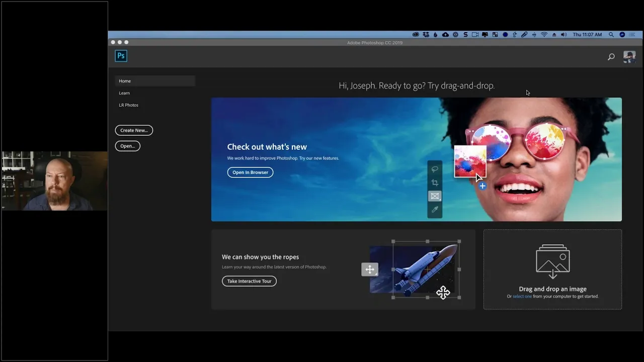Click the Open In Browser button

click(x=250, y=172)
